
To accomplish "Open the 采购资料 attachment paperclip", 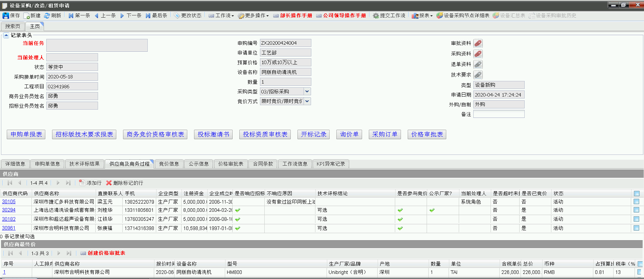I will pyautogui.click(x=478, y=54).
